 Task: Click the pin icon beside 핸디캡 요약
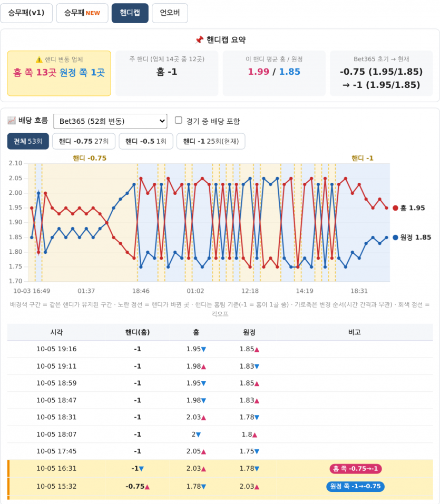coord(199,40)
